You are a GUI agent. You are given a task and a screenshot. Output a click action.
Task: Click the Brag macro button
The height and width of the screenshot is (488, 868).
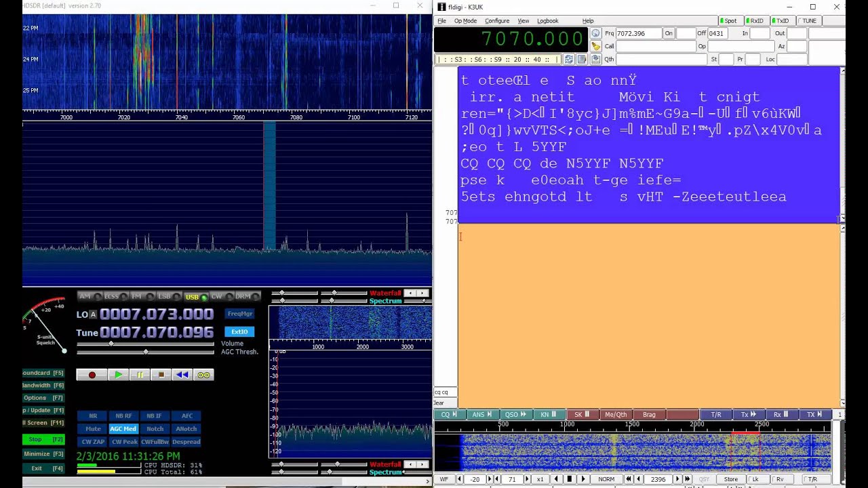[x=649, y=415]
